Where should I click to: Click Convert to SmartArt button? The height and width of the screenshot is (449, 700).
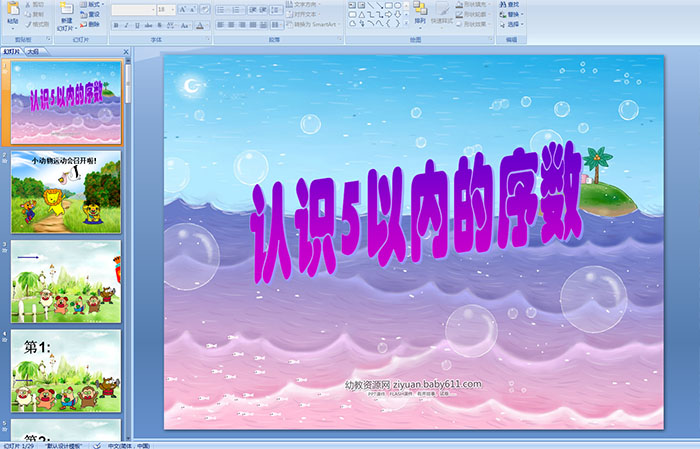313,24
